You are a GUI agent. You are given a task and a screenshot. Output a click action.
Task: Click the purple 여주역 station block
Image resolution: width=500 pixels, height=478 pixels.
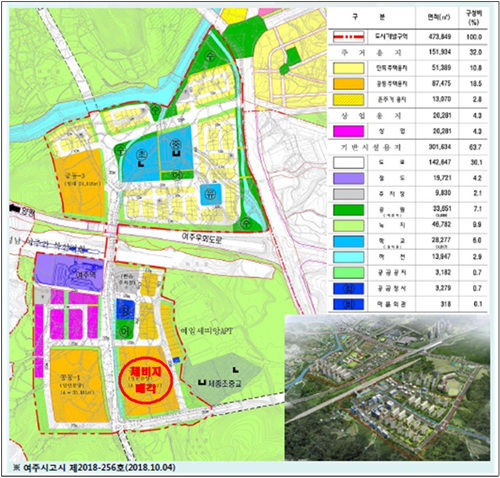(x=69, y=272)
